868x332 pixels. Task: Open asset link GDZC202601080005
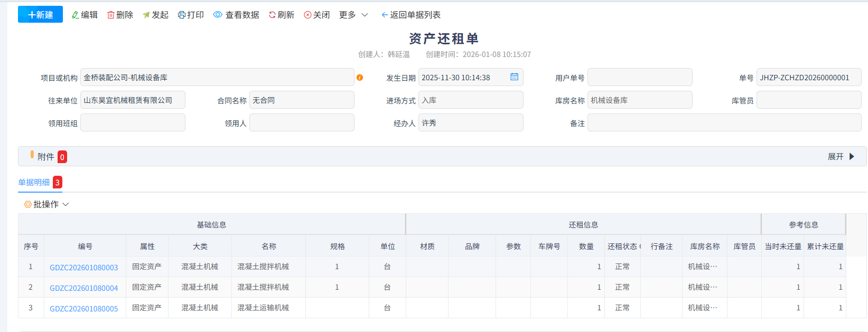point(84,308)
